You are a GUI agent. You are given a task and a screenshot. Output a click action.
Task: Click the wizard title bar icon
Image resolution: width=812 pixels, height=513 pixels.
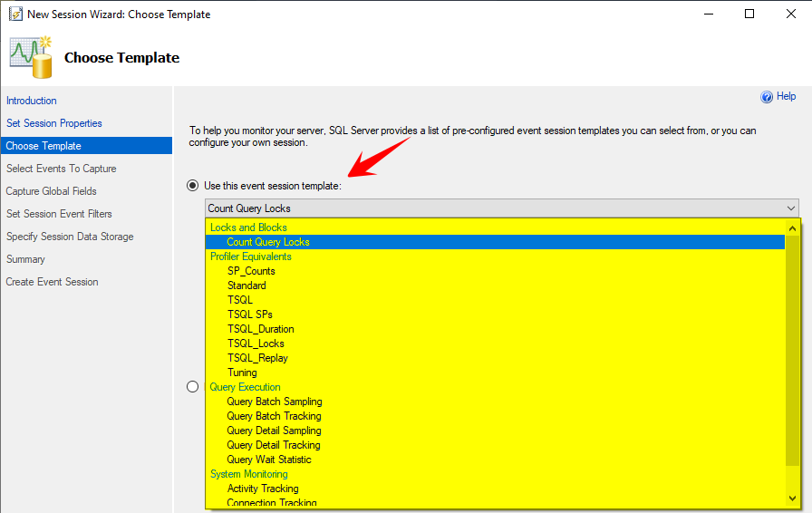point(15,14)
